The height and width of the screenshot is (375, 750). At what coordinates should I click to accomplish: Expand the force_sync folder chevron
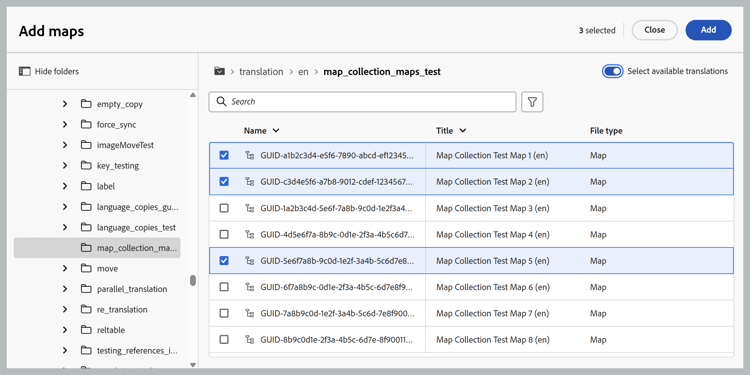65,124
